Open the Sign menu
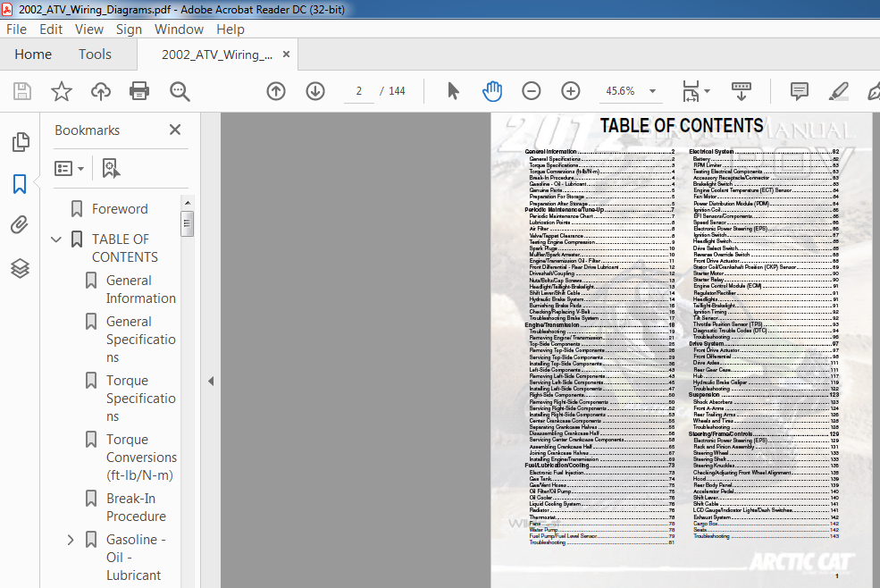The width and height of the screenshot is (880, 588). [x=129, y=29]
